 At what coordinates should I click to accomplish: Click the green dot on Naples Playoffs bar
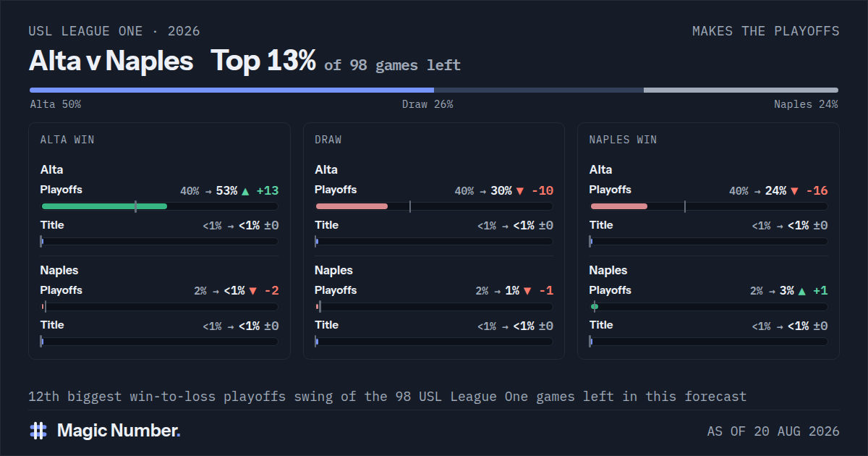pyautogui.click(x=595, y=307)
